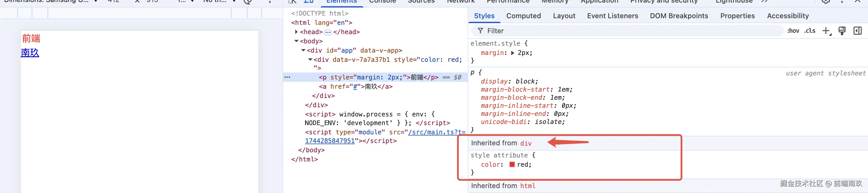Open the rendering emulations paintbrush icon
This screenshot has height=193, width=868.
[842, 31]
